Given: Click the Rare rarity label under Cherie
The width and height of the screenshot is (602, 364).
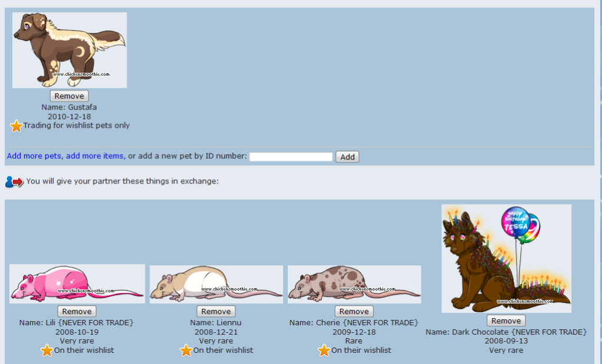Looking at the screenshot, I should coord(354,340).
